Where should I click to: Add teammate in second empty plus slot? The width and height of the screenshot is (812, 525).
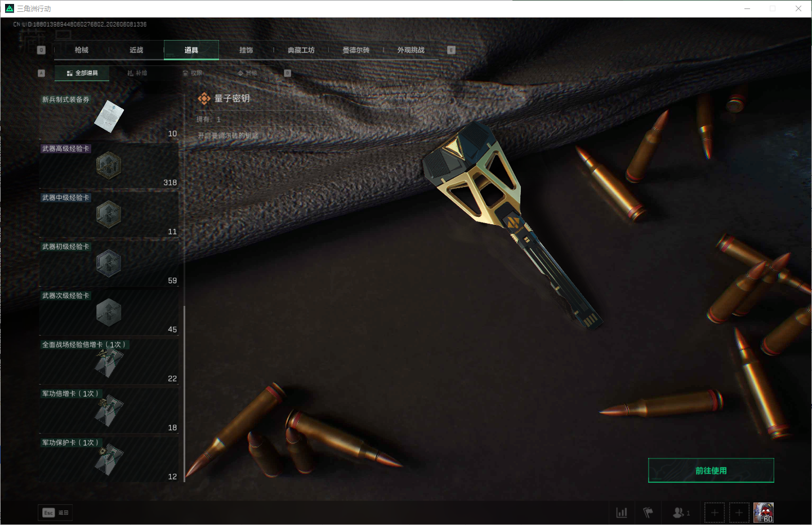click(x=739, y=513)
